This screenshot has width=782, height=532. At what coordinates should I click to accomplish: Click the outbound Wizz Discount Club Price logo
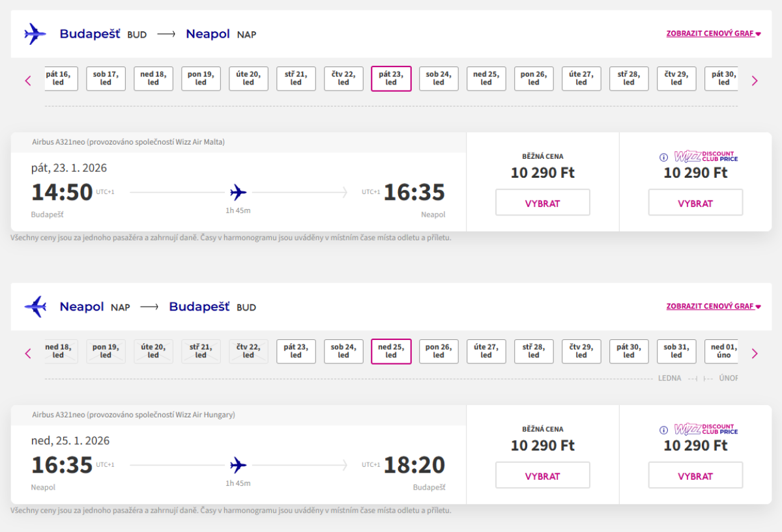click(706, 156)
